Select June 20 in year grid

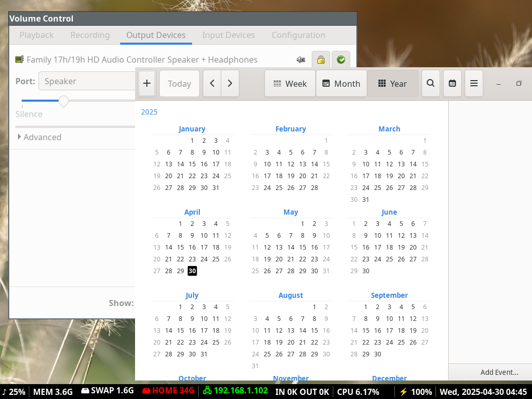click(x=413, y=248)
